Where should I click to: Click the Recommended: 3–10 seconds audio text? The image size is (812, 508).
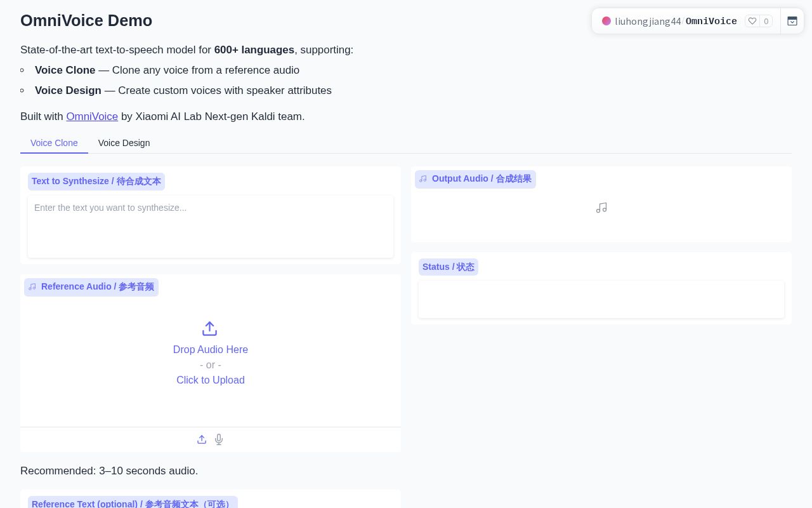(x=109, y=471)
